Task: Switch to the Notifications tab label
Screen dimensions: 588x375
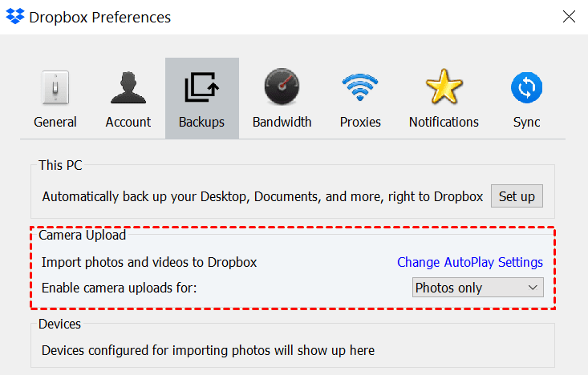Action: 444,122
